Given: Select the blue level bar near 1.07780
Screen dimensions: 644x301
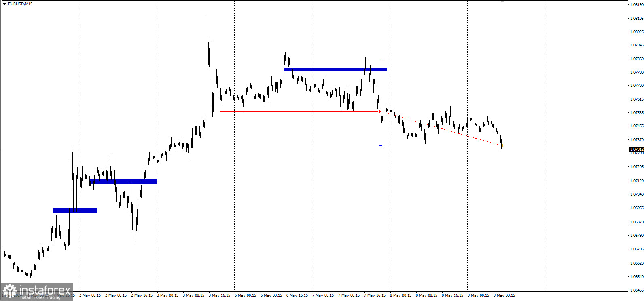Looking at the screenshot, I should [x=335, y=69].
